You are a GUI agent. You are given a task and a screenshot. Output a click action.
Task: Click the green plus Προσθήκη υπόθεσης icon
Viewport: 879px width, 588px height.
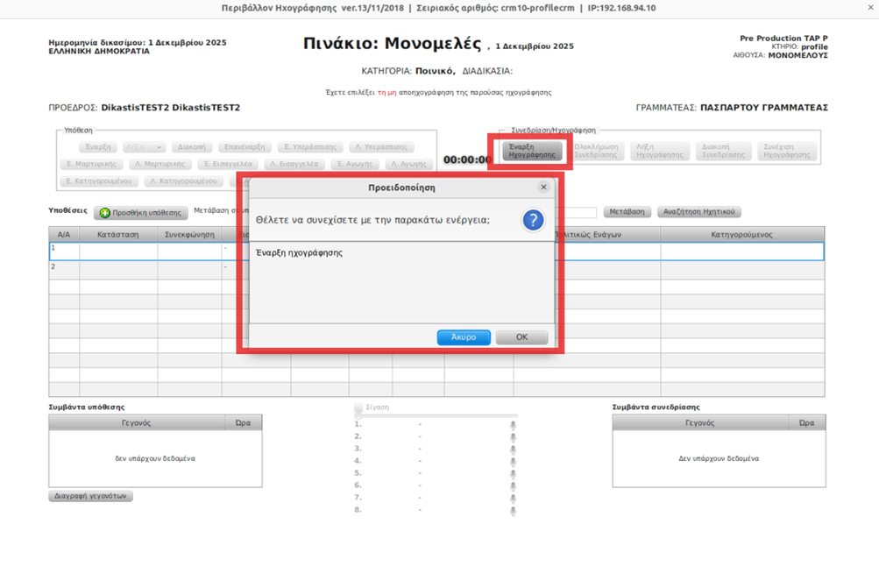[x=104, y=213]
